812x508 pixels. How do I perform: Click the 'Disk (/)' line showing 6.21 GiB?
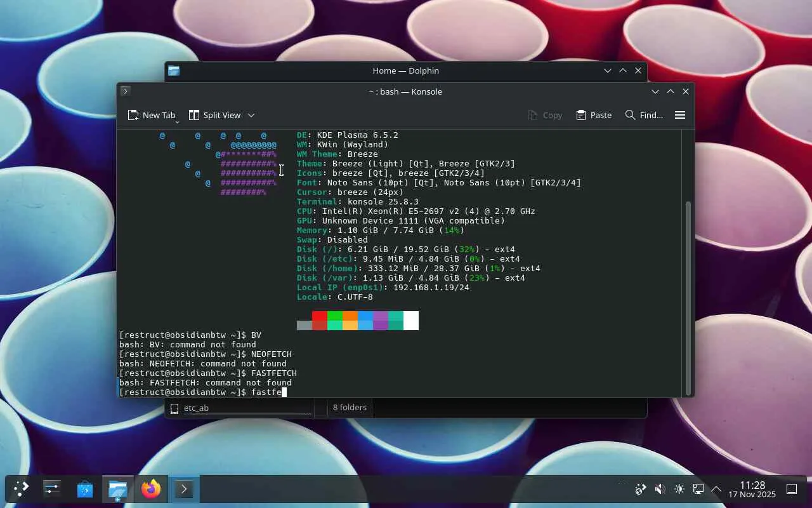406,250
